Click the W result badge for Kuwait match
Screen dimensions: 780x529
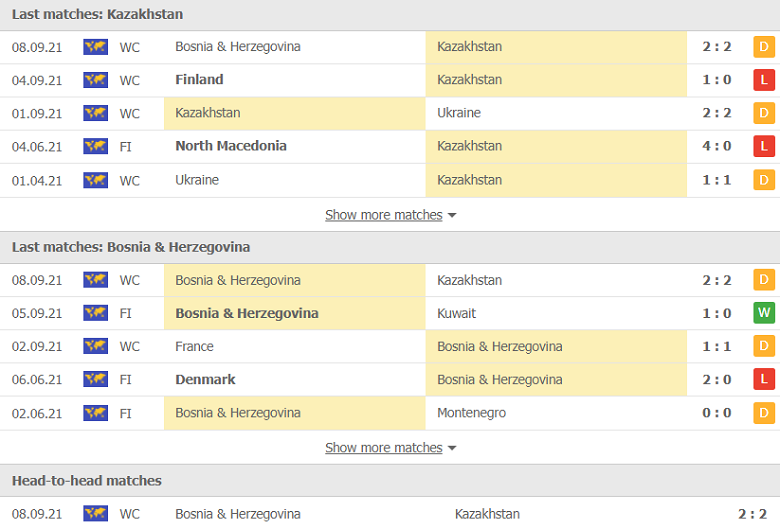pos(764,313)
